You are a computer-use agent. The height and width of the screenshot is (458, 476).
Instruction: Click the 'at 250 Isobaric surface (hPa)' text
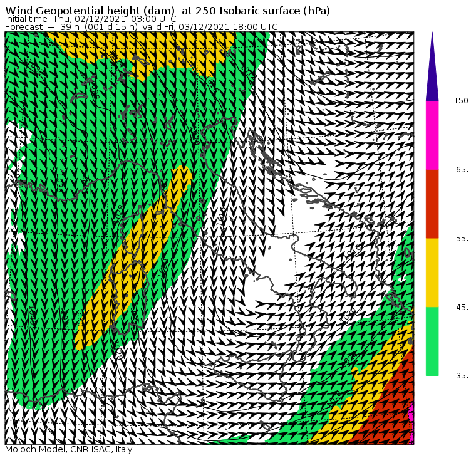256,11
